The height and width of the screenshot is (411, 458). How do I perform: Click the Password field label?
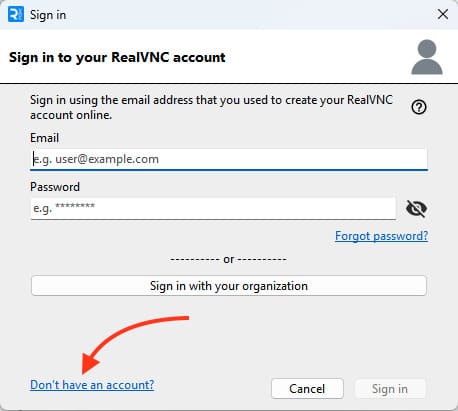click(x=55, y=187)
